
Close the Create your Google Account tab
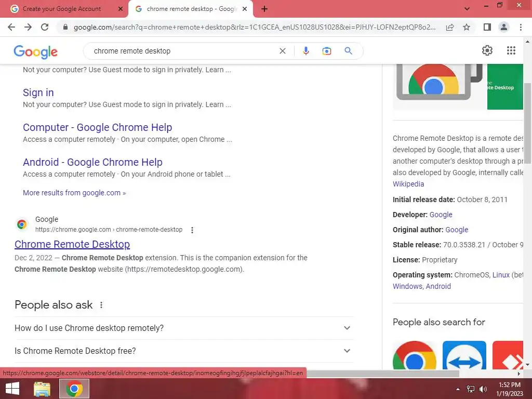[x=120, y=9]
